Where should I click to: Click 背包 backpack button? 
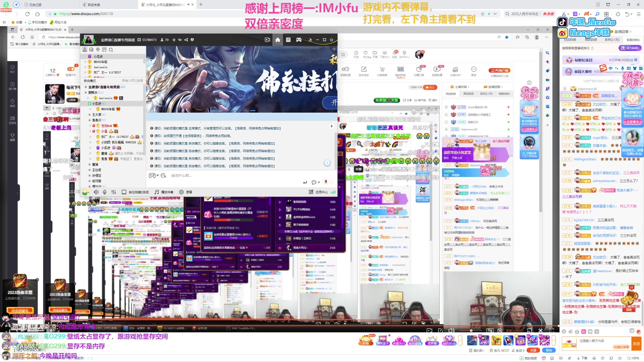(549, 350)
